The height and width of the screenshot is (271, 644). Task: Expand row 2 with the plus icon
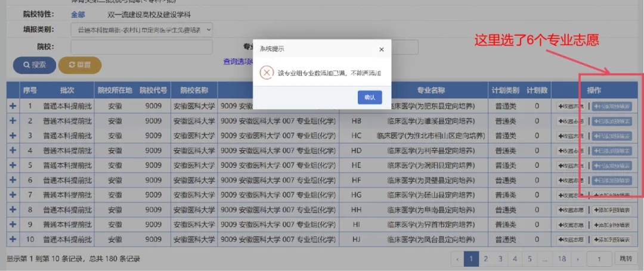click(13, 120)
